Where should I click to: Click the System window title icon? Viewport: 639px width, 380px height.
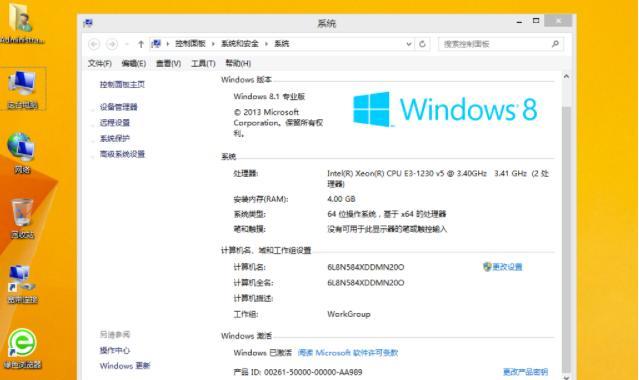(88, 23)
